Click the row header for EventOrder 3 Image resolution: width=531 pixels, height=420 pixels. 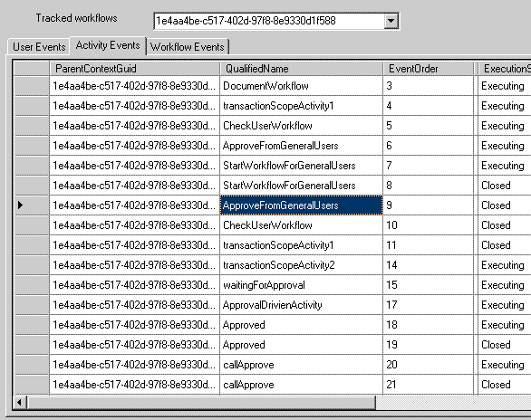[32, 86]
